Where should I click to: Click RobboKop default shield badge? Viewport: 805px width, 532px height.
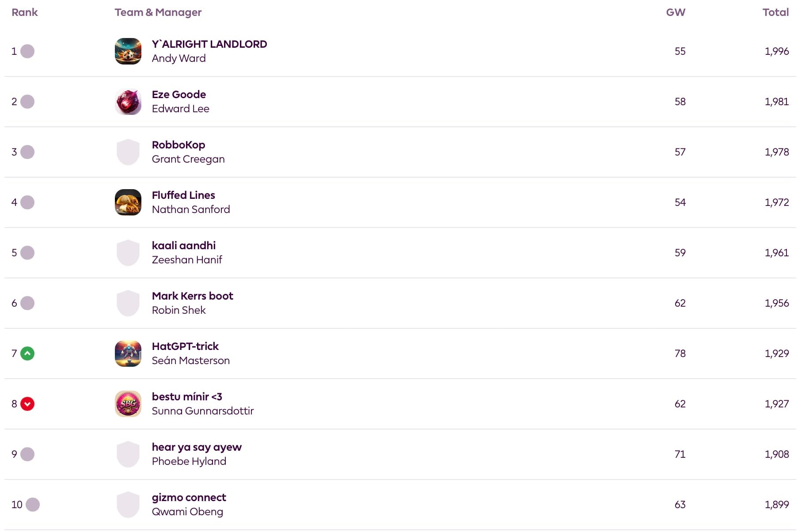128,152
